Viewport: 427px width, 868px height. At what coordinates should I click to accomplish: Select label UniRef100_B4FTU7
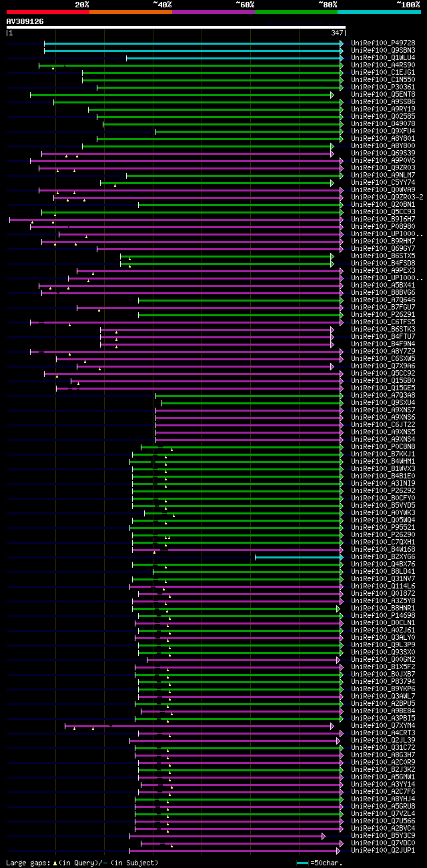click(x=383, y=337)
